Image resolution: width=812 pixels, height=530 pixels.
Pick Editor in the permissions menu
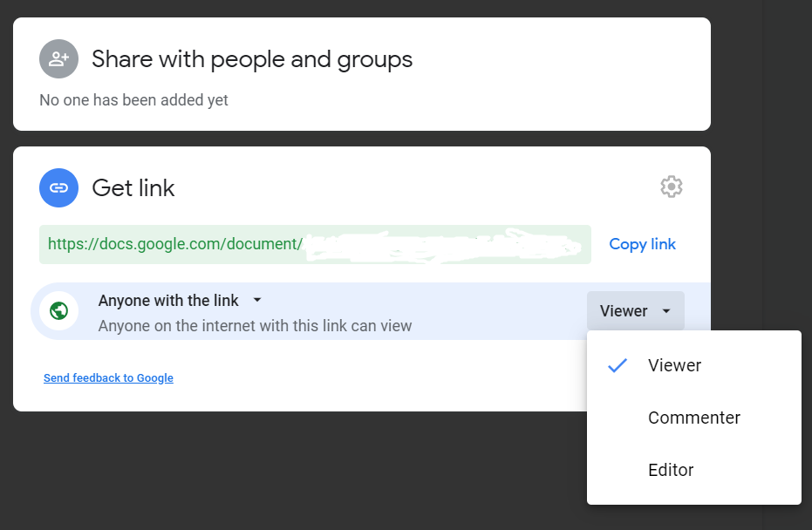pos(671,470)
